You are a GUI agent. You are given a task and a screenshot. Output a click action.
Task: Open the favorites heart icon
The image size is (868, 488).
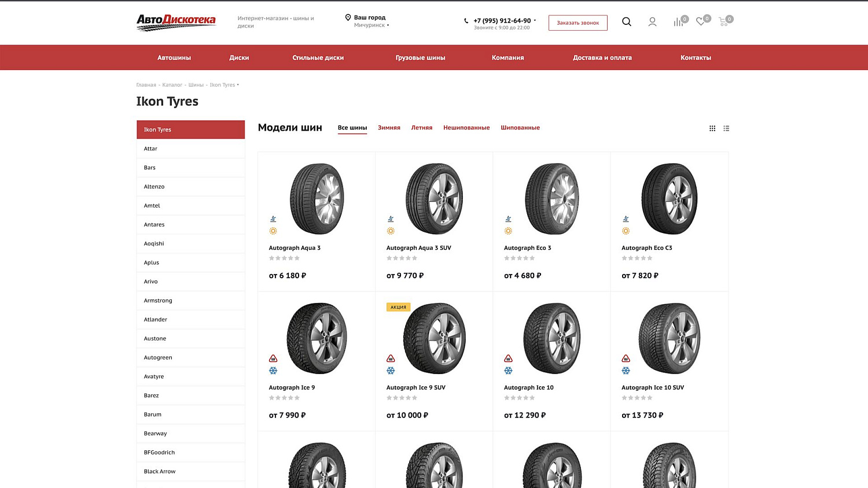(x=701, y=21)
